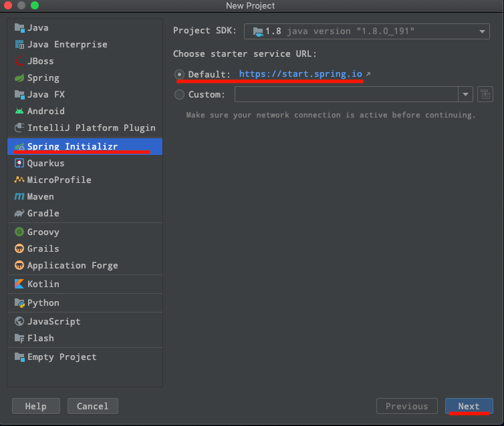
Task: Select IntelliJ Platform Plugin entry
Action: click(x=85, y=128)
